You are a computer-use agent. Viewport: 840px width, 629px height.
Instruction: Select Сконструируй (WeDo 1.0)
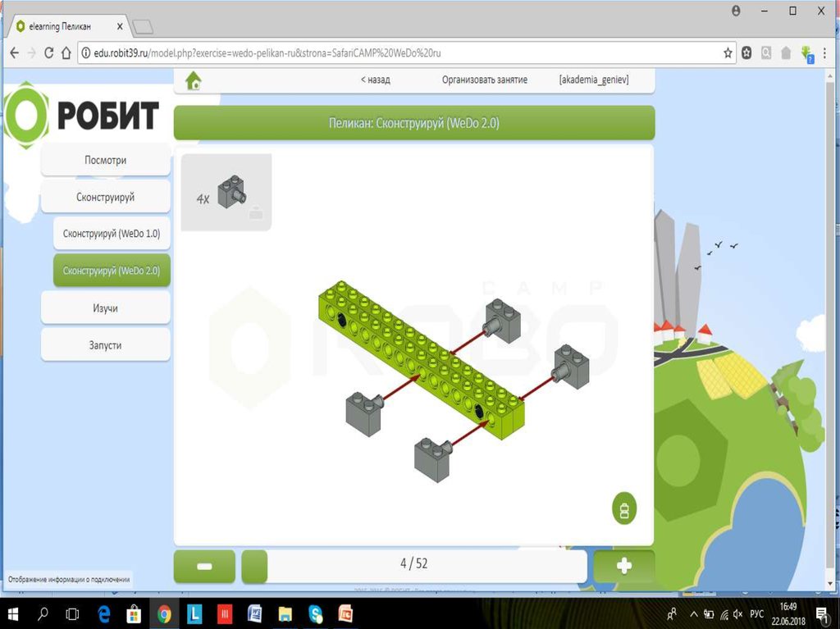point(112,234)
